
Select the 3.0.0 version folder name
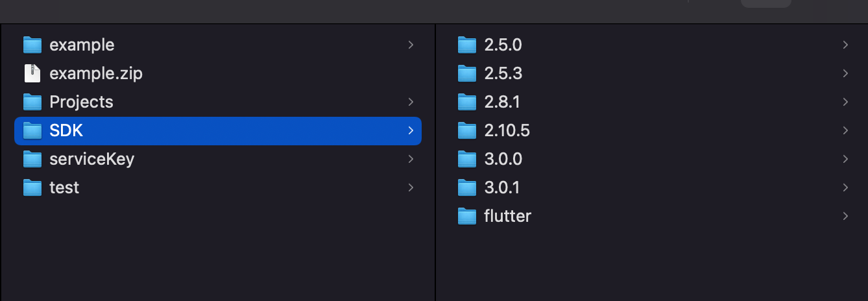(x=503, y=159)
